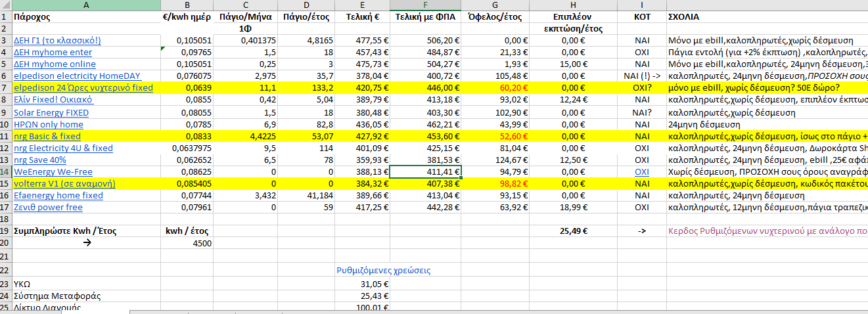
Task: Open the ΔΕΗ myhome enter link
Action: (53, 53)
